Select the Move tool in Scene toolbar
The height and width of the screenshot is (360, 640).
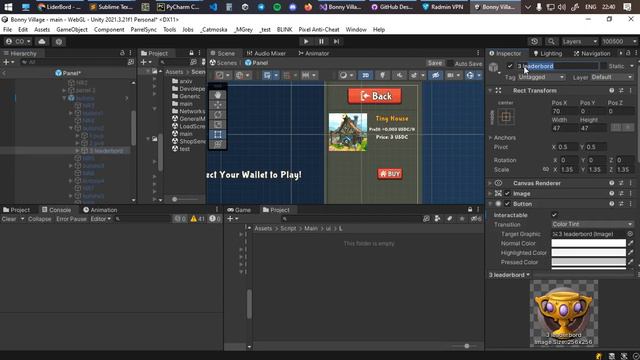(218, 104)
